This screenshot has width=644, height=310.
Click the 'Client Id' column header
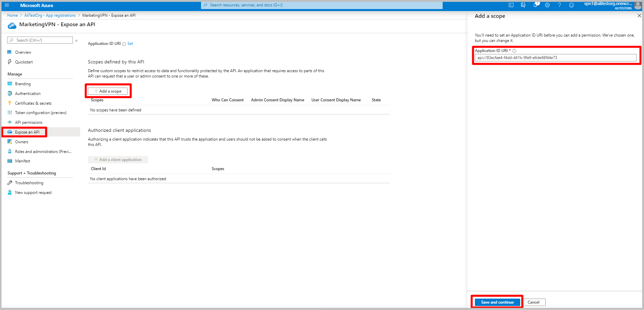98,169
